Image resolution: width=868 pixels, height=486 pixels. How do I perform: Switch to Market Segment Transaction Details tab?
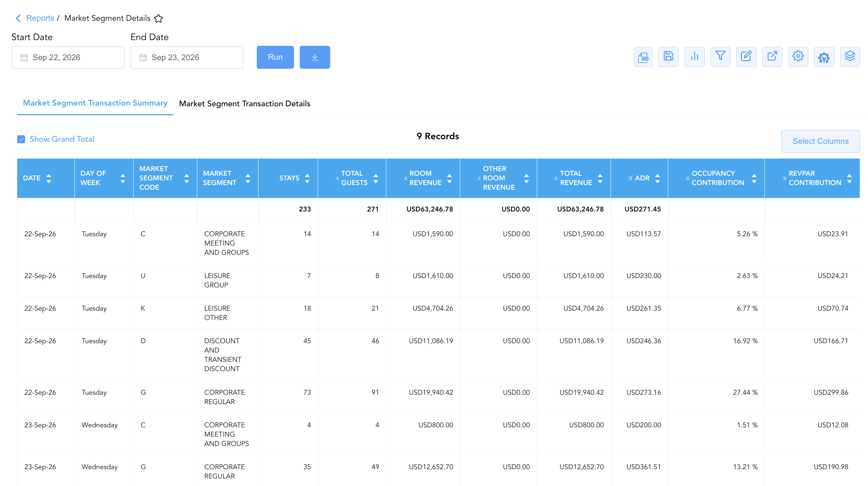point(245,104)
